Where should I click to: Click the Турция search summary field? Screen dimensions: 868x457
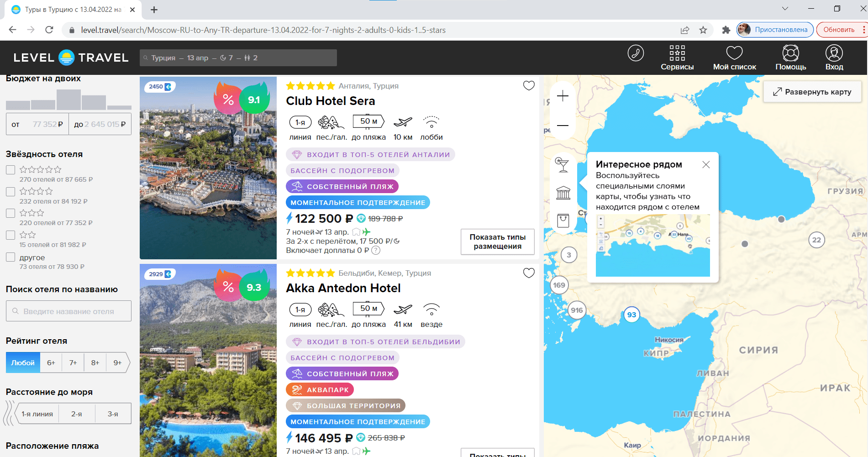[238, 58]
